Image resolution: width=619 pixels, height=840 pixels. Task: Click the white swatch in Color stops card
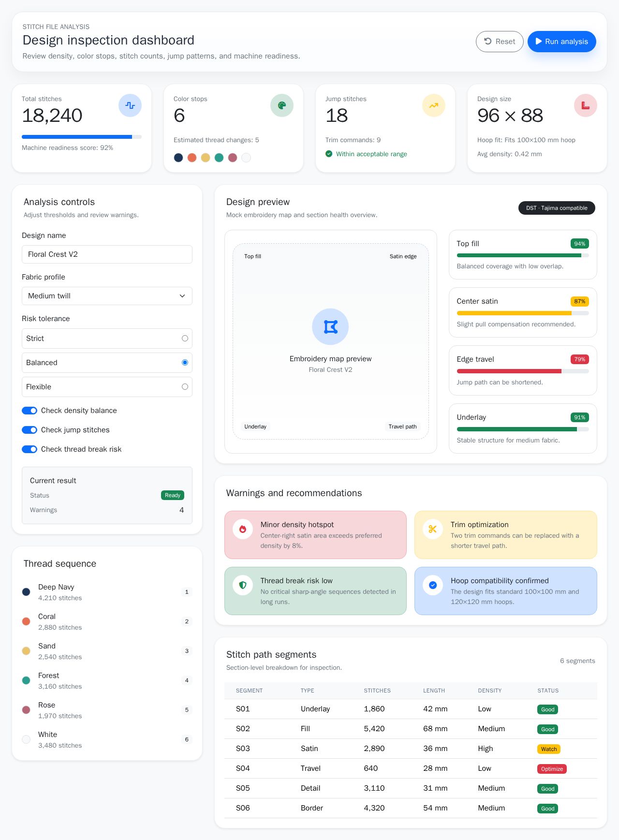click(246, 158)
